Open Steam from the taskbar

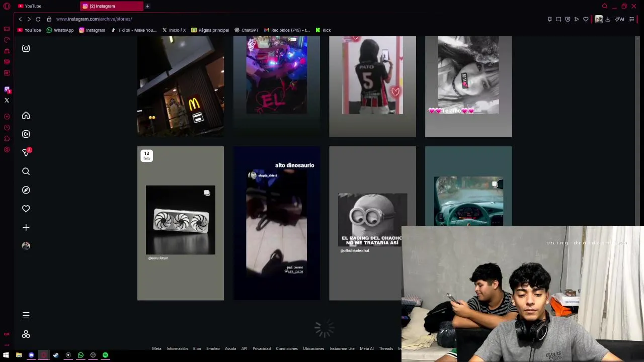pos(56,355)
